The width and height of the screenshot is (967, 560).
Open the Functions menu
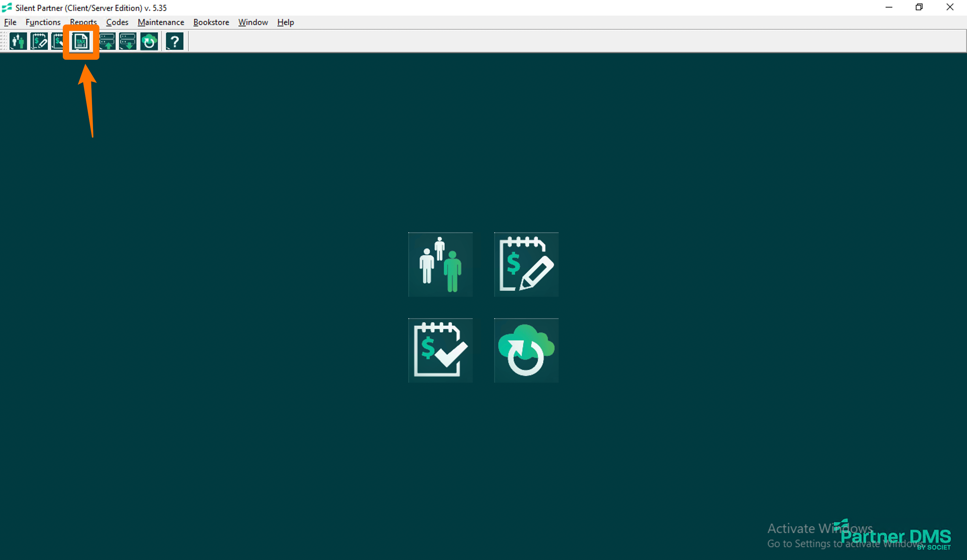tap(43, 22)
